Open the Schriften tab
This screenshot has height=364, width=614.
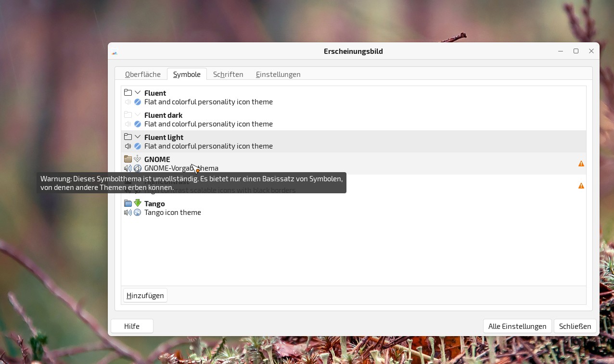coord(228,74)
